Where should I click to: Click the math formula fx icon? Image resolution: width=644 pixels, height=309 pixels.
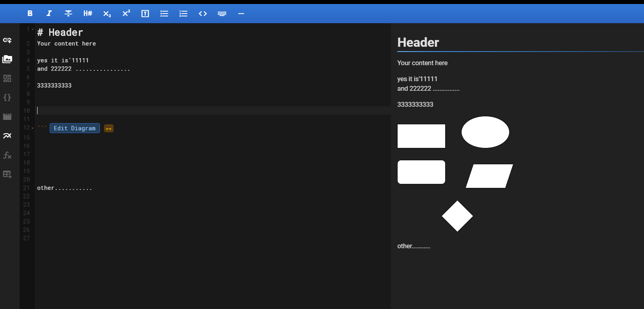(7, 155)
